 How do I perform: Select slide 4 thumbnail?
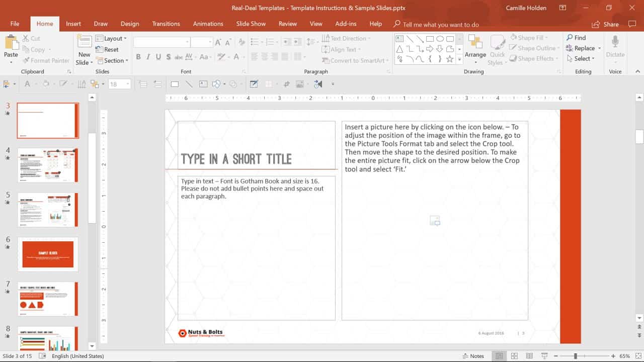48,165
